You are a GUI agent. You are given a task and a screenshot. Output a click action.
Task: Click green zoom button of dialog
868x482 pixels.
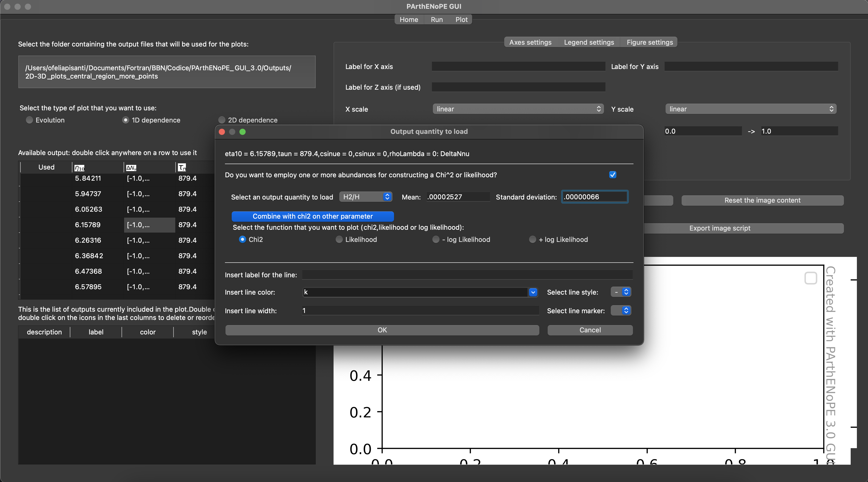242,132
